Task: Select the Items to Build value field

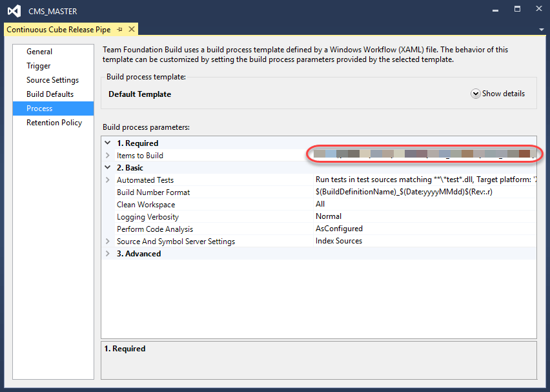Action: 425,154
